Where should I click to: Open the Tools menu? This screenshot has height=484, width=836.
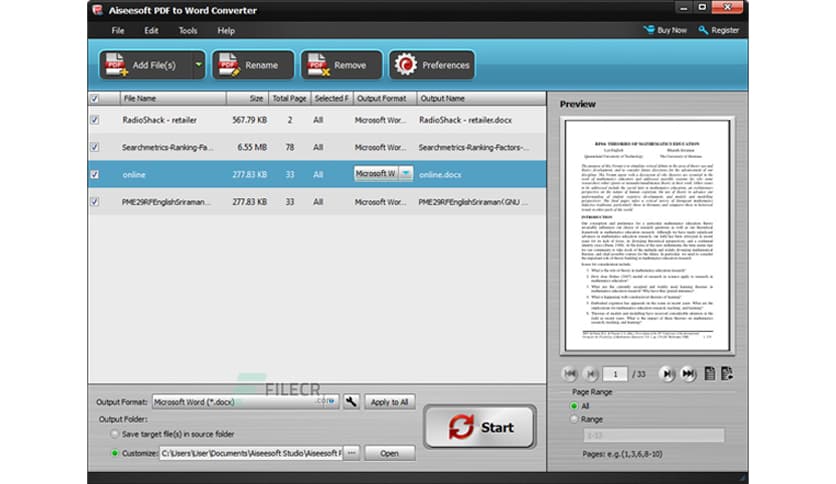point(188,30)
